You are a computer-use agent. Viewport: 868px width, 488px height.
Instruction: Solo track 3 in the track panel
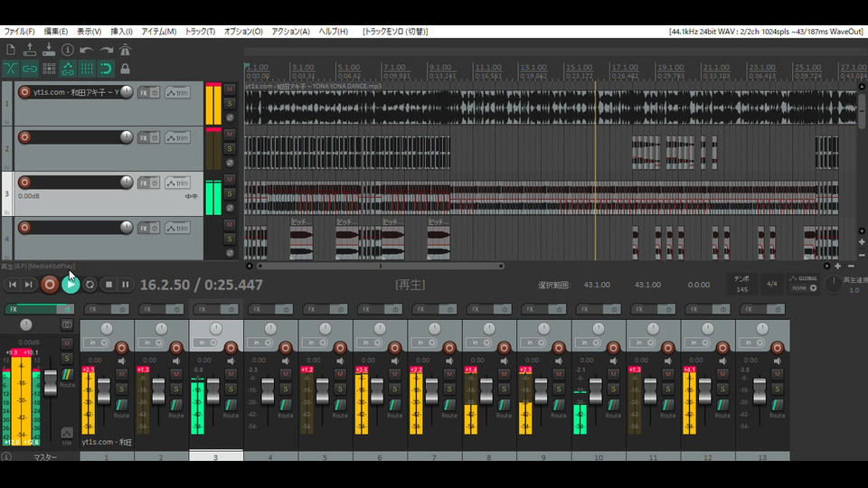tap(230, 193)
